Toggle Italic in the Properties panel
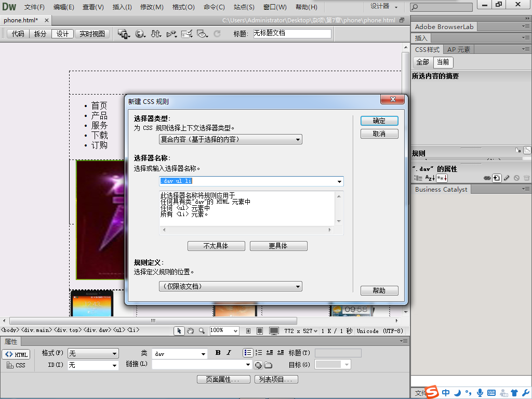This screenshot has height=399, width=532. 229,353
